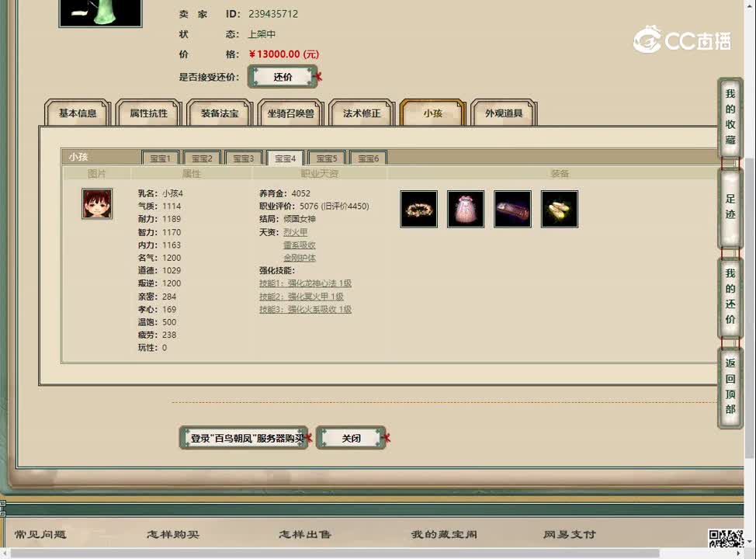Open the 坐骑召唤兽 tab

(290, 113)
